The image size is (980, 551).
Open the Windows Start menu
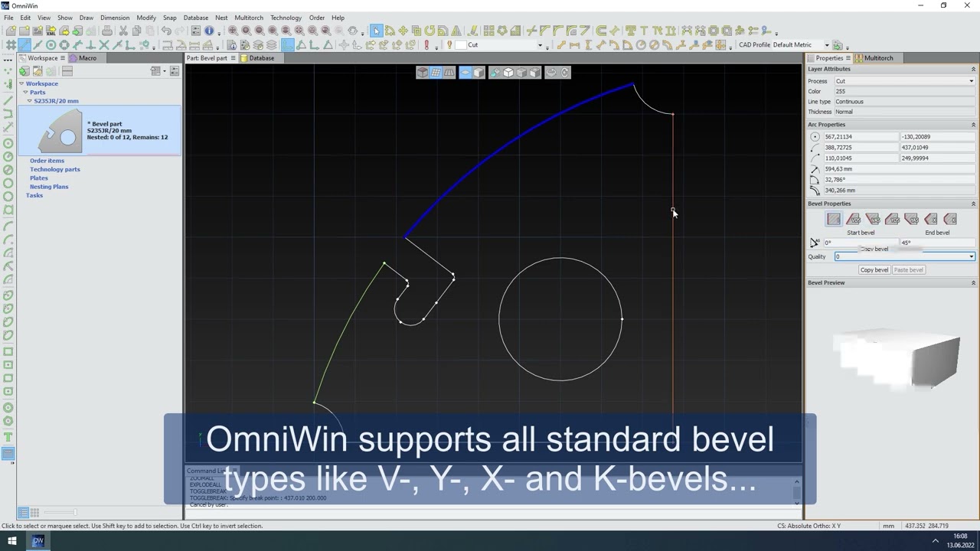pyautogui.click(x=11, y=541)
